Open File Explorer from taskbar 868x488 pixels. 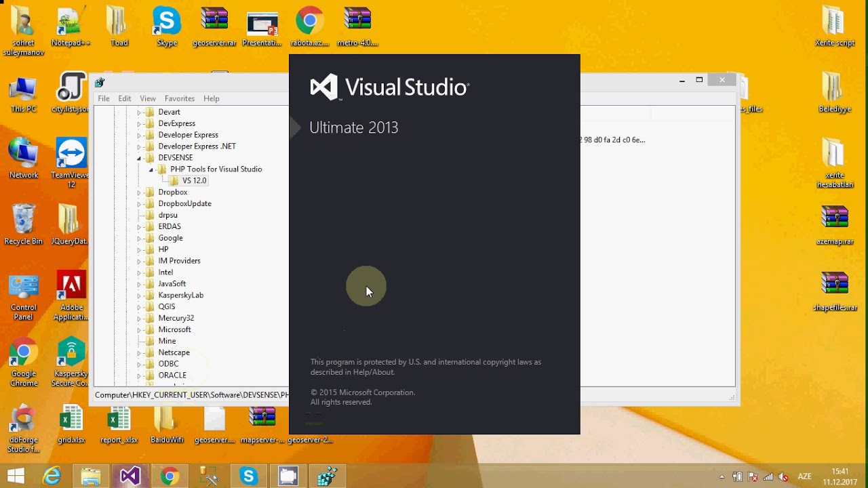[91, 476]
